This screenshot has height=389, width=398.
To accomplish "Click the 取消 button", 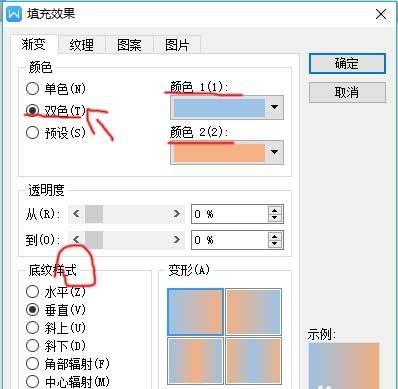I will coord(347,92).
